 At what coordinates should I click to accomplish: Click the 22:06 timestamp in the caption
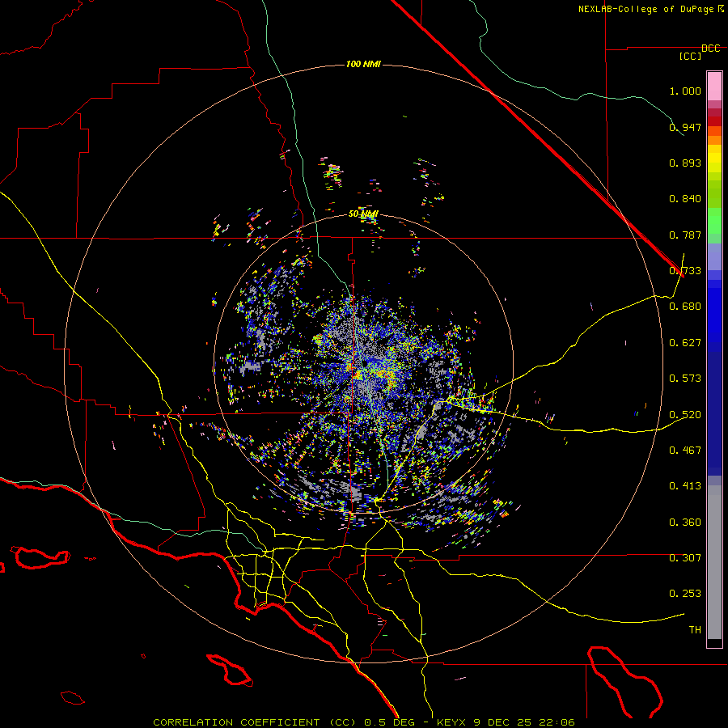[x=557, y=722]
